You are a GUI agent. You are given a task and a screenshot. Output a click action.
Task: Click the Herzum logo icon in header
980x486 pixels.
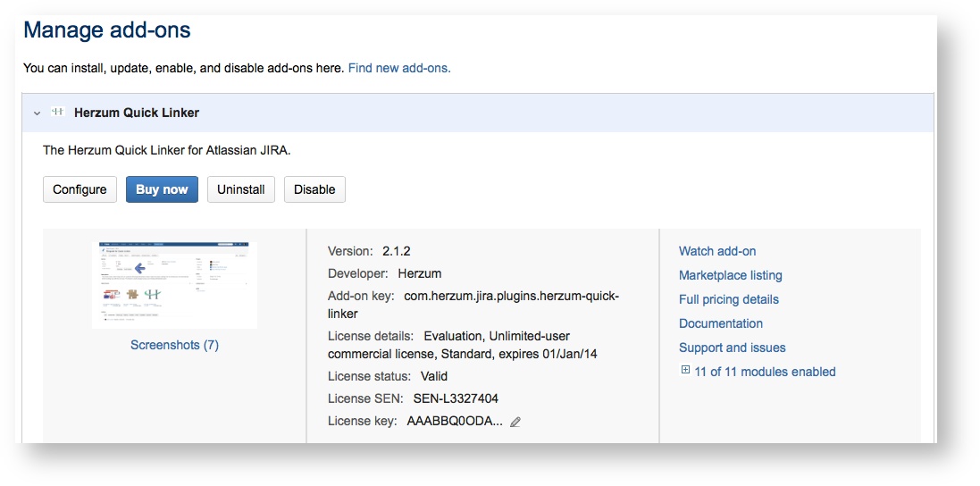[x=58, y=113]
